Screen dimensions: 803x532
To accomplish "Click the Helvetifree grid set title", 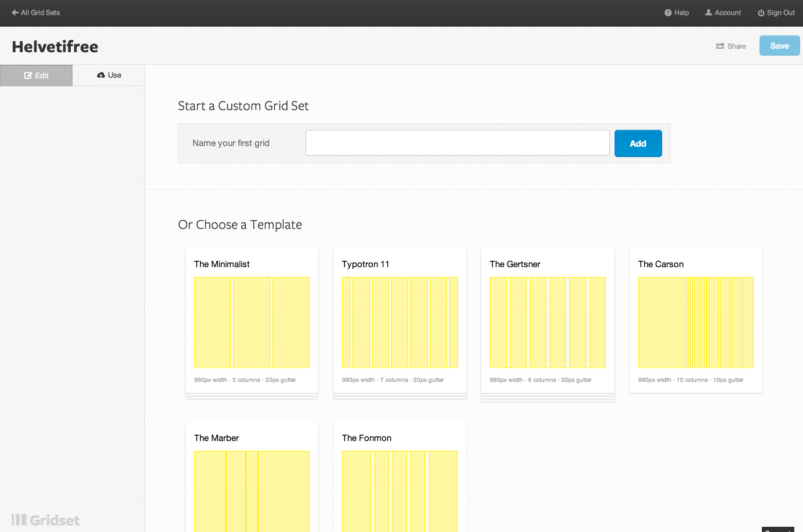I will 55,46.
